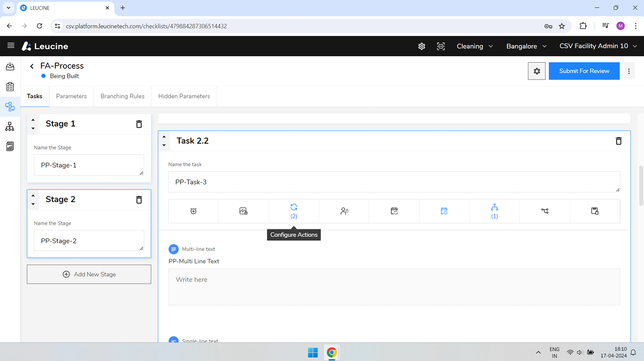This screenshot has height=361, width=644.
Task: Reload the page in browser
Action: point(39,26)
